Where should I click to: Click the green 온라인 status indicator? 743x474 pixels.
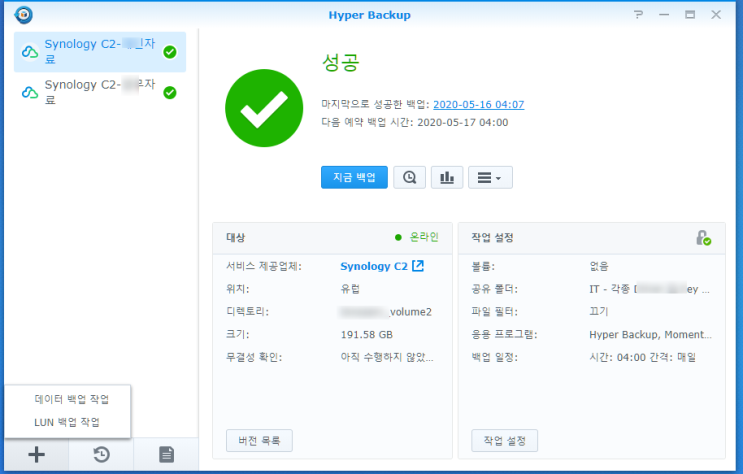click(417, 237)
